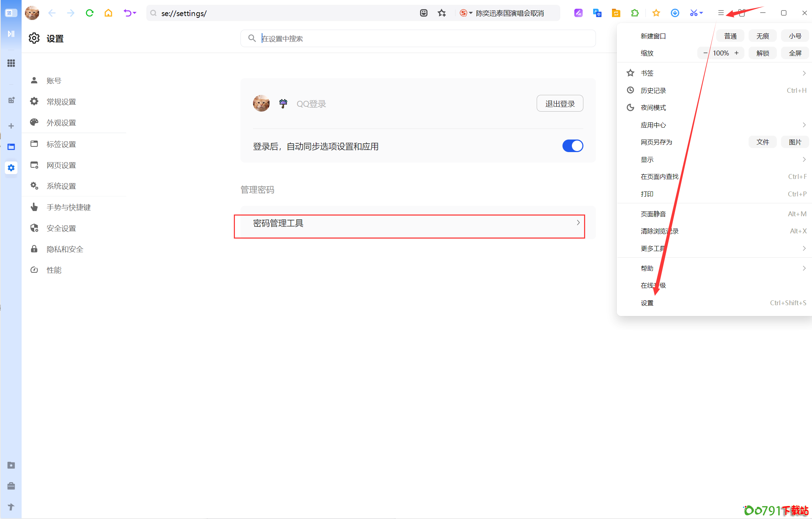Toggle 页面静音 page mute option

coord(653,214)
